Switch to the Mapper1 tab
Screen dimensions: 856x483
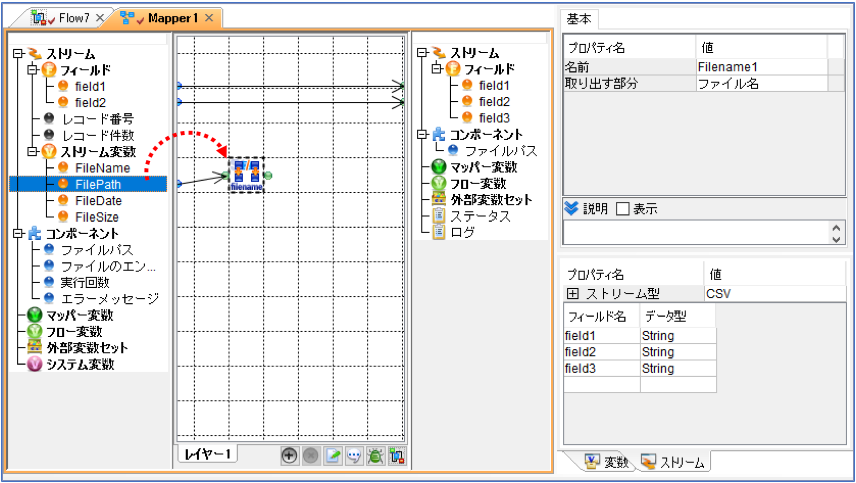166,18
